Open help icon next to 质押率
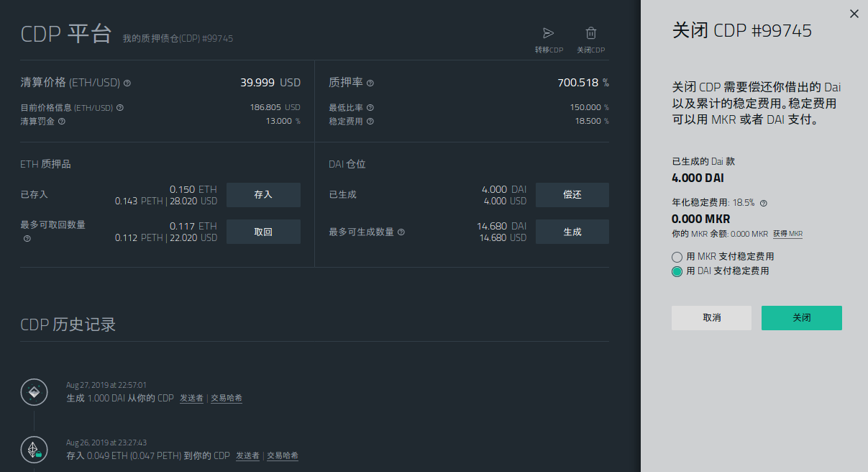 click(370, 83)
